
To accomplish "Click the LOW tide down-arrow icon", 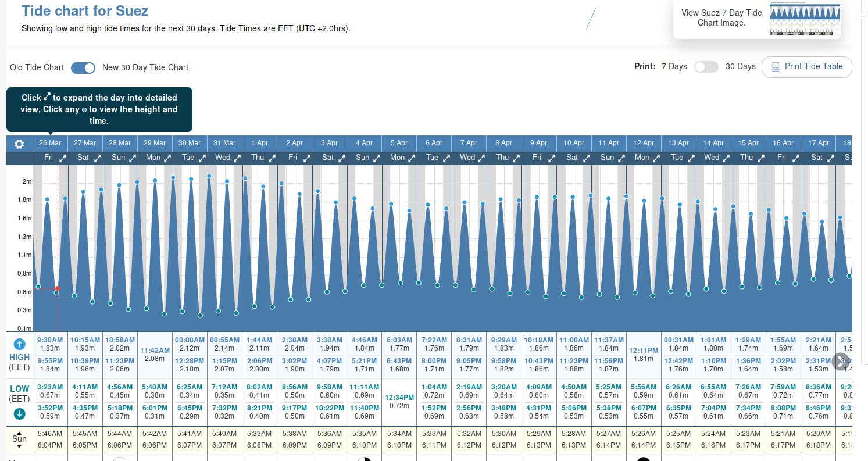I will (19, 414).
